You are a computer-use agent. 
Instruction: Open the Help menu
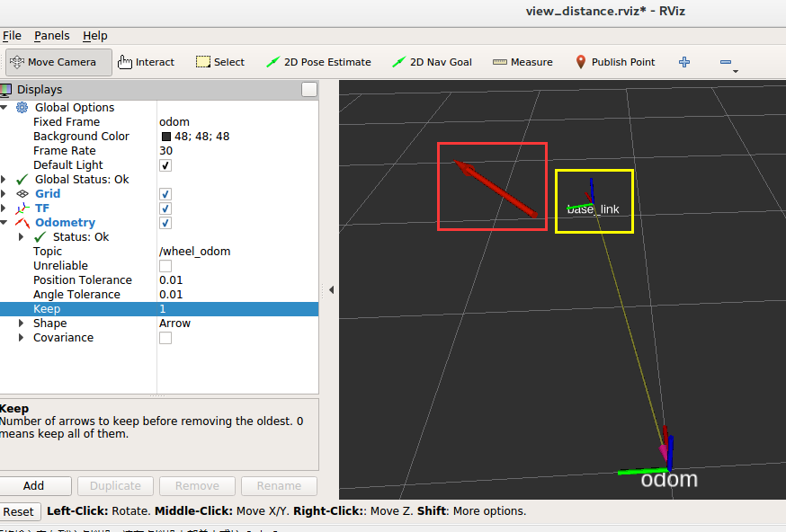(95, 36)
